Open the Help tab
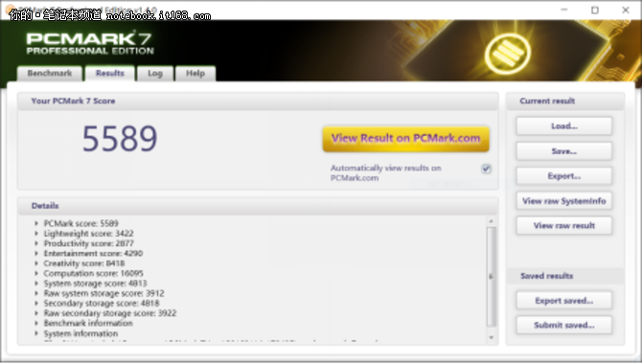 tap(195, 74)
